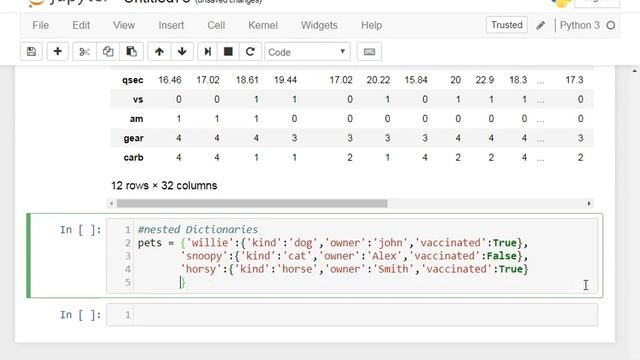Open the command palette keyboard icon
640x360 pixels.
tap(369, 52)
